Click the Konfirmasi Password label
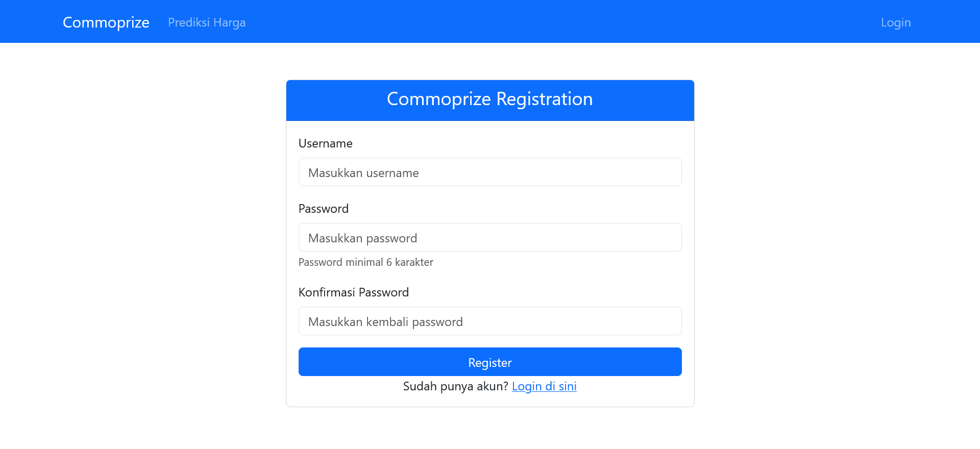 [353, 292]
